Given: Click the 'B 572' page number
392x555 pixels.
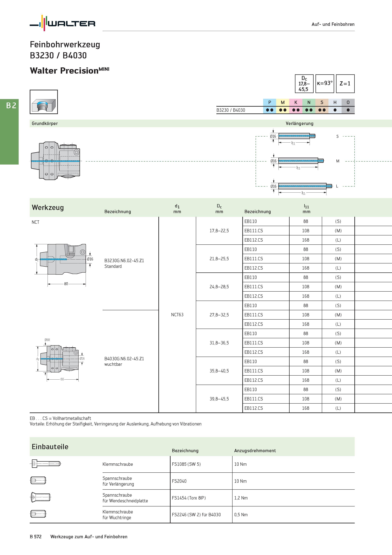Looking at the screenshot, I should coord(36,537).
